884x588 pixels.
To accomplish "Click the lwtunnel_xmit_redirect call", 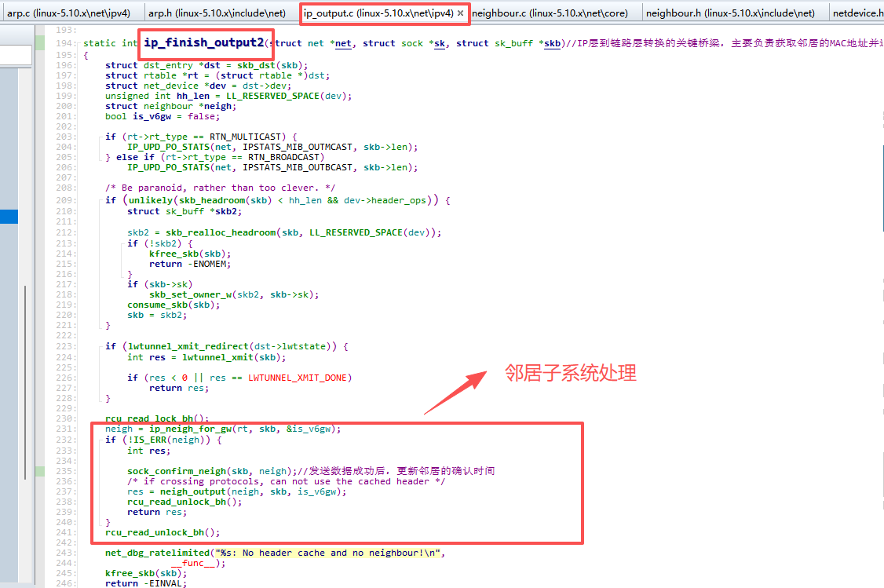I will pyautogui.click(x=188, y=346).
